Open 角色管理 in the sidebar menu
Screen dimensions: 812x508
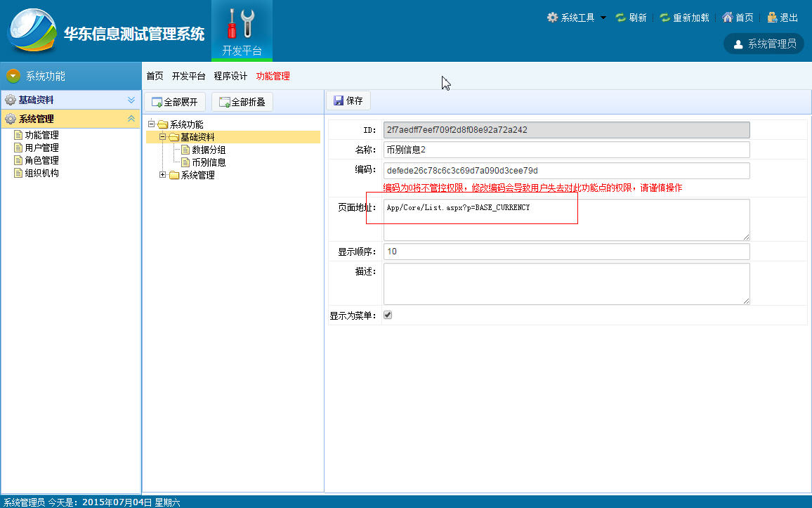(x=42, y=160)
